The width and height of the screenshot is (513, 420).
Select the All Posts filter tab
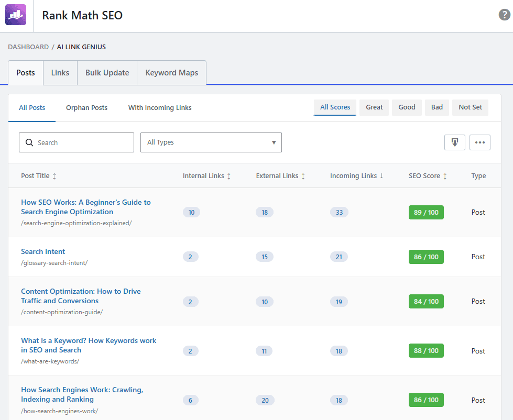pyautogui.click(x=32, y=107)
